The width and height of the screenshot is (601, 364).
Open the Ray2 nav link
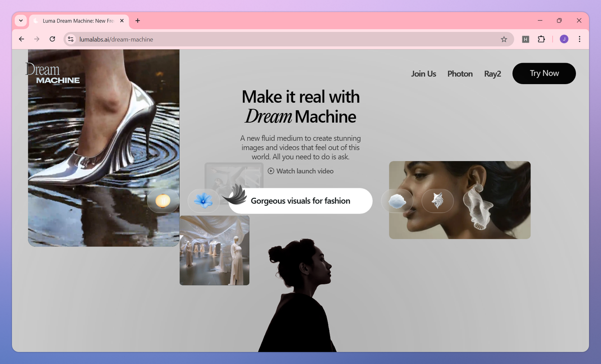click(492, 74)
